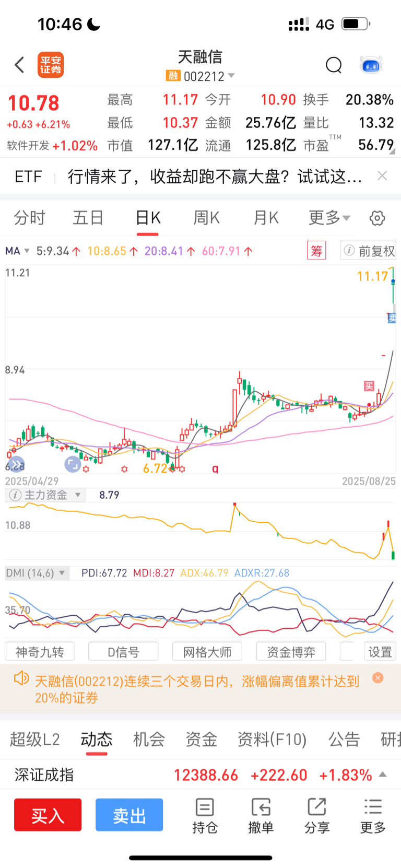Tap the 11.17 high price label on chart
Viewport: 401px width, 868px height.
[373, 276]
